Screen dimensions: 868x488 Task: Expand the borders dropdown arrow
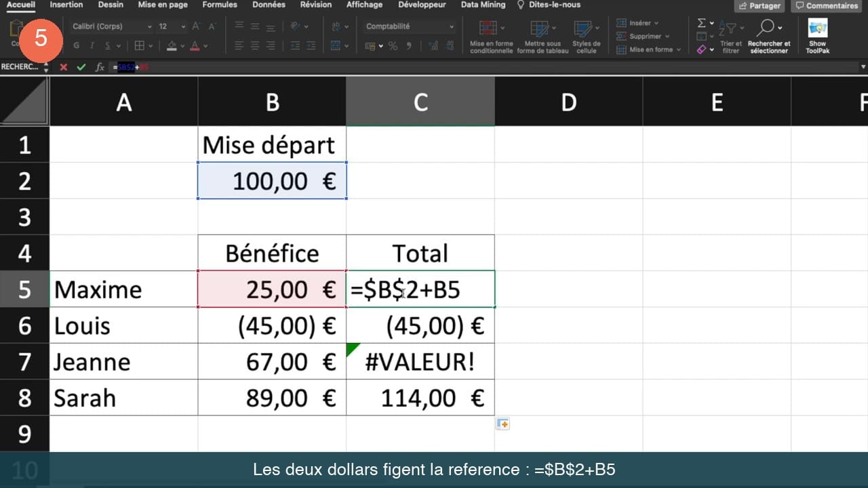[x=150, y=46]
